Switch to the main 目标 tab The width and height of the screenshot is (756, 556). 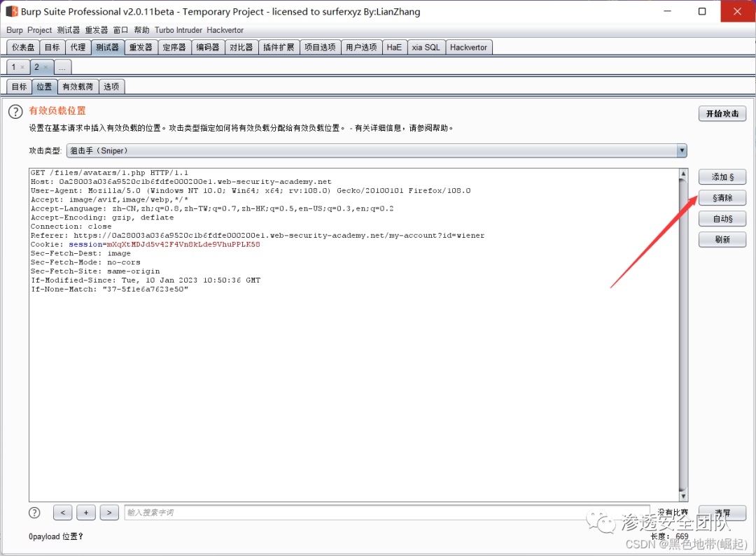(52, 48)
